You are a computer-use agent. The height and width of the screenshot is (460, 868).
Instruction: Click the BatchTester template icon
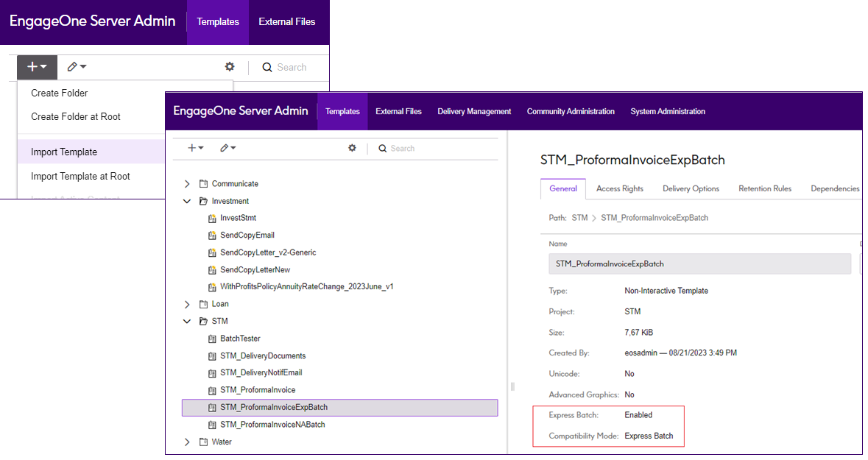pos(212,339)
